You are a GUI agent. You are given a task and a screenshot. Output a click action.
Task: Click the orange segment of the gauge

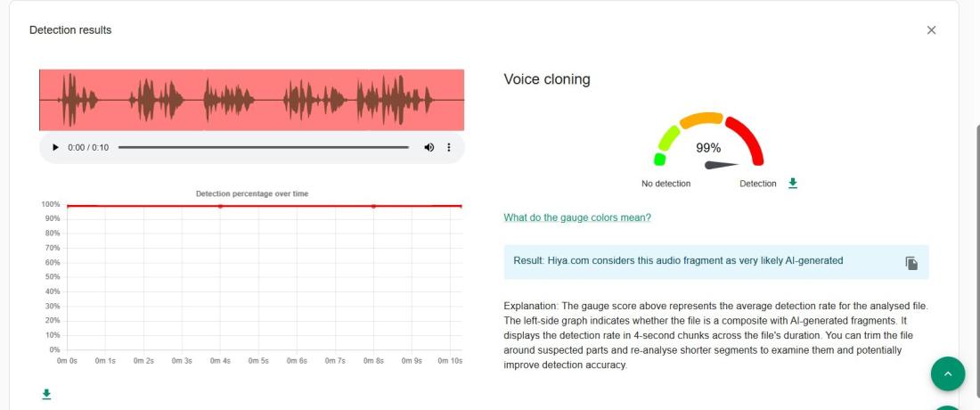tap(702, 119)
